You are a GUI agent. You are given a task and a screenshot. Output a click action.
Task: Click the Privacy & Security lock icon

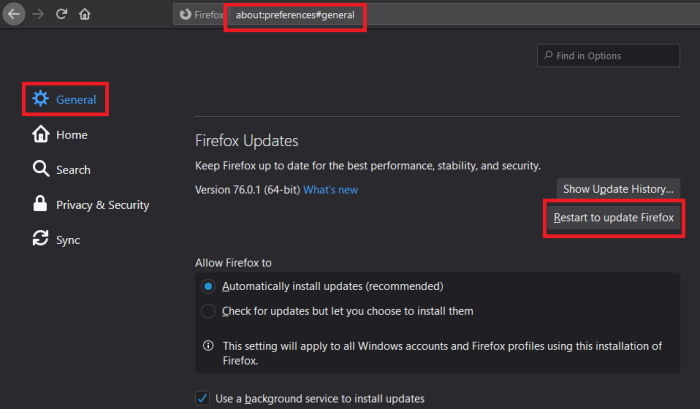pos(40,204)
